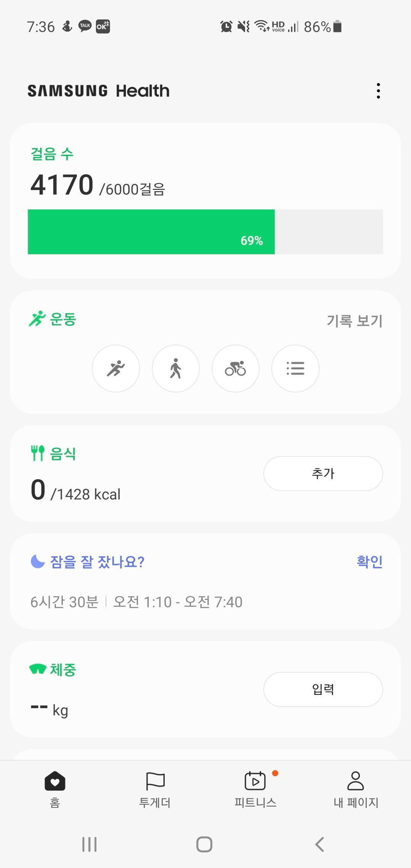Tap the 입력 button to enter weight
This screenshot has width=411, height=868.
[x=323, y=689]
